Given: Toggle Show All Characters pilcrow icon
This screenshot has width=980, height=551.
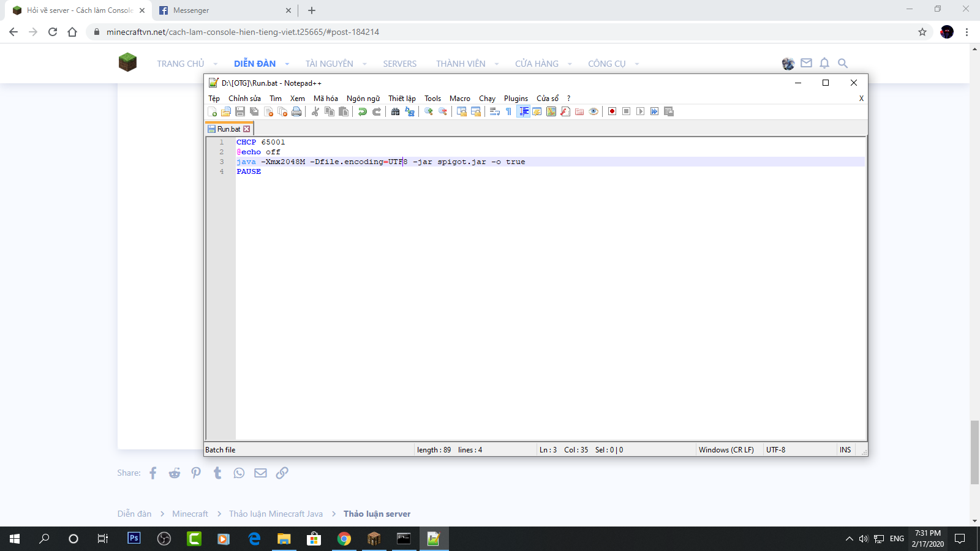Looking at the screenshot, I should (508, 111).
